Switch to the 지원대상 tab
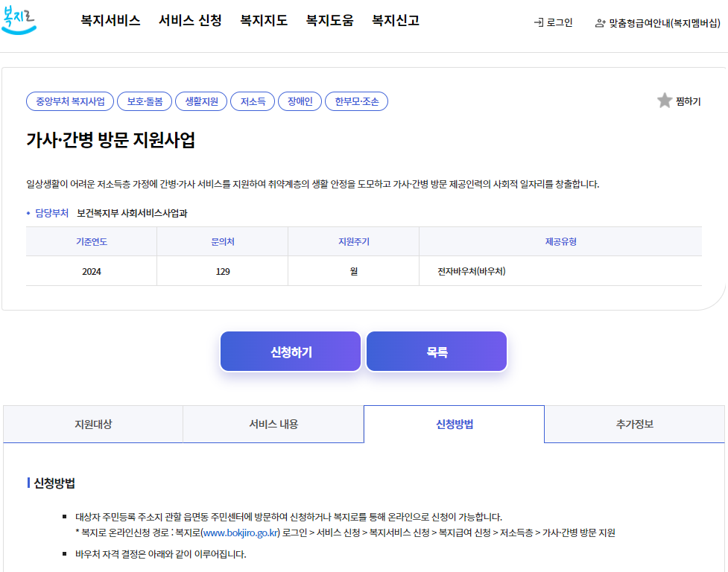Screen dimensions: 728x572 pos(92,423)
